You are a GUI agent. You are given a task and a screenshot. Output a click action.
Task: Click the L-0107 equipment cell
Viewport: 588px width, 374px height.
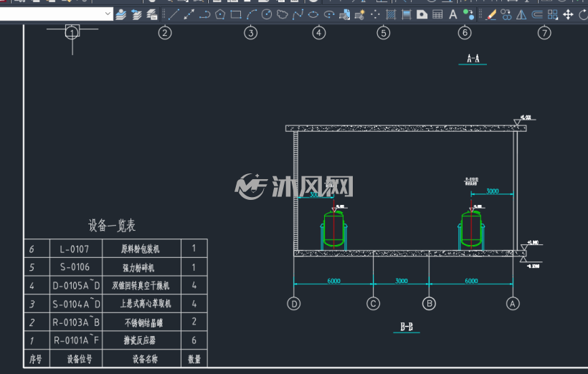[75, 249]
